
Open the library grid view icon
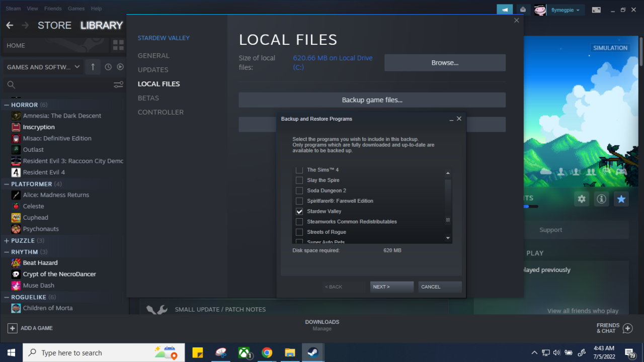(118, 46)
